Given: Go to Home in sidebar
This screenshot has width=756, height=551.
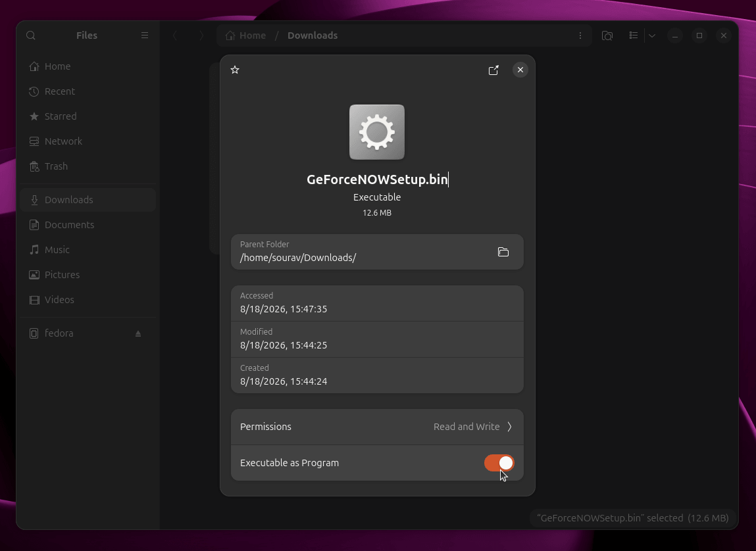Looking at the screenshot, I should 88,66.
